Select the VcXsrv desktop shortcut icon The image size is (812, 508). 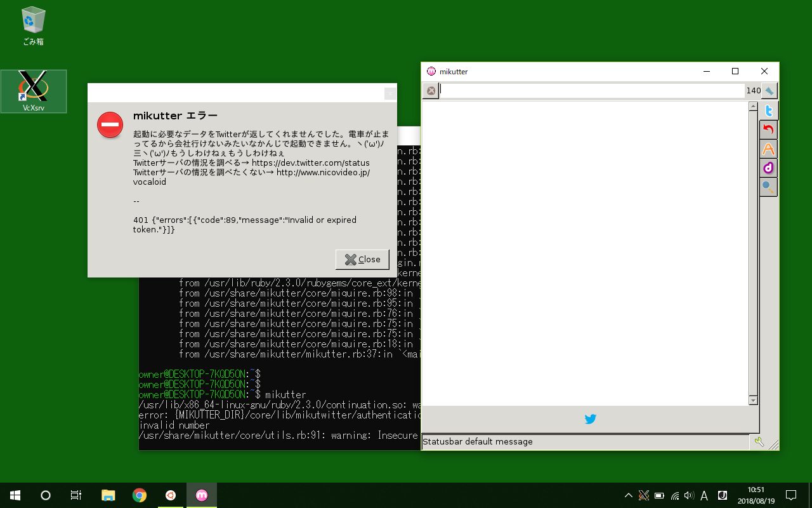point(34,91)
